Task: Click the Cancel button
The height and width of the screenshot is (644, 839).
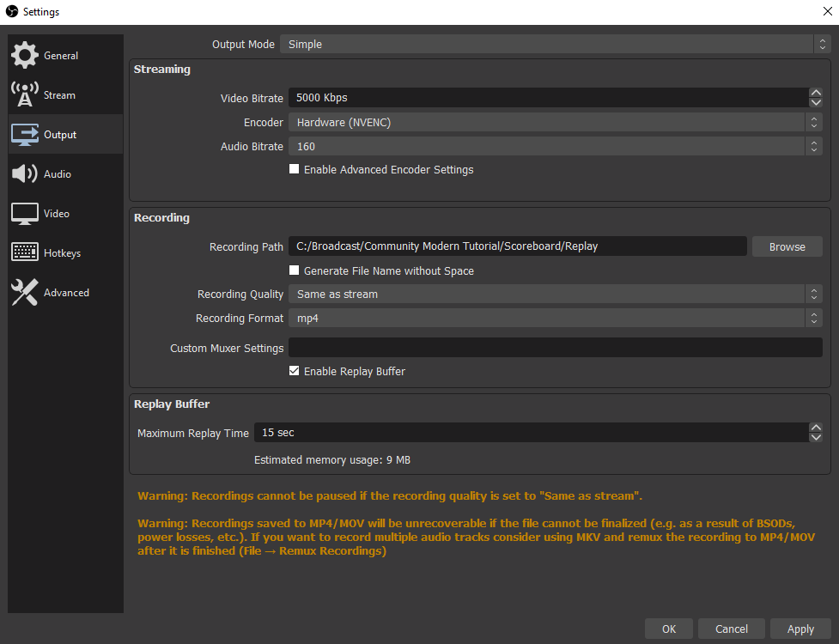Action: click(x=732, y=629)
